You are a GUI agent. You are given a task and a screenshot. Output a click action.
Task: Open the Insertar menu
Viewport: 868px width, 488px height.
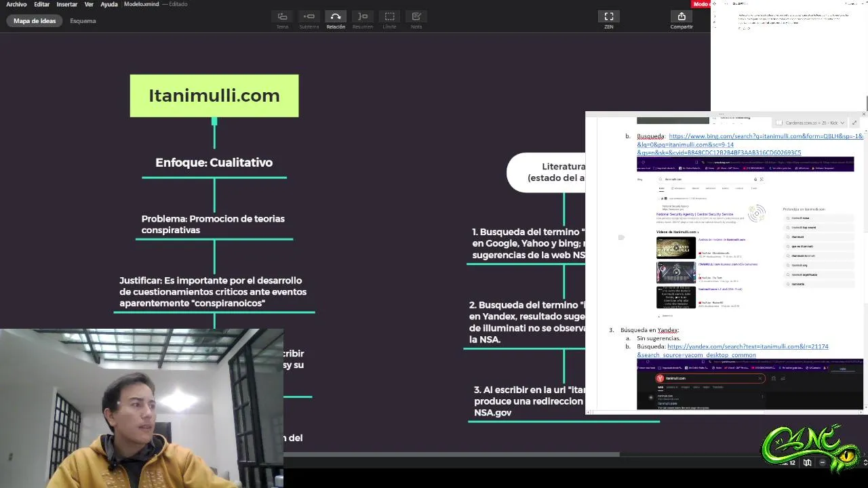click(x=66, y=4)
